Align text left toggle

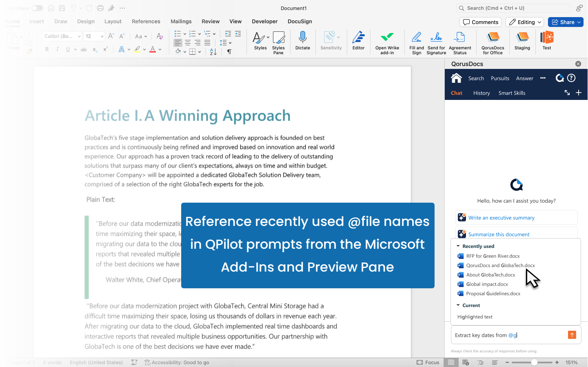(178, 43)
